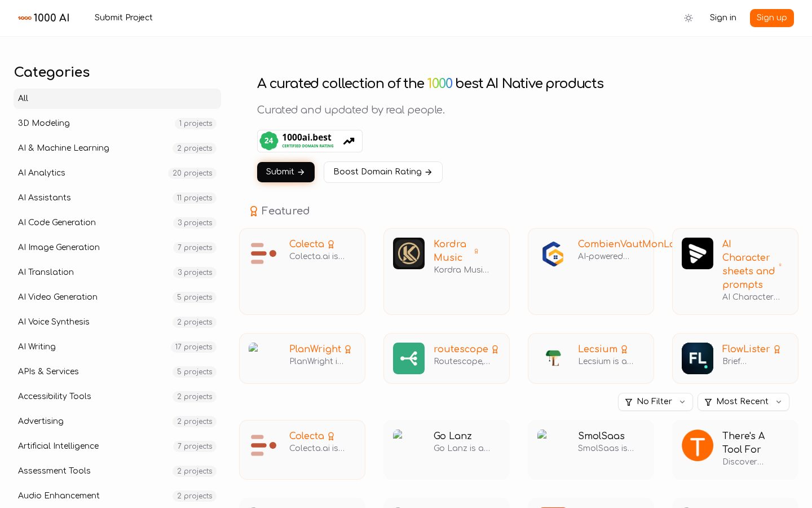Image resolution: width=812 pixels, height=508 pixels.
Task: Click AI Character sheets logo icon
Action: (698, 253)
